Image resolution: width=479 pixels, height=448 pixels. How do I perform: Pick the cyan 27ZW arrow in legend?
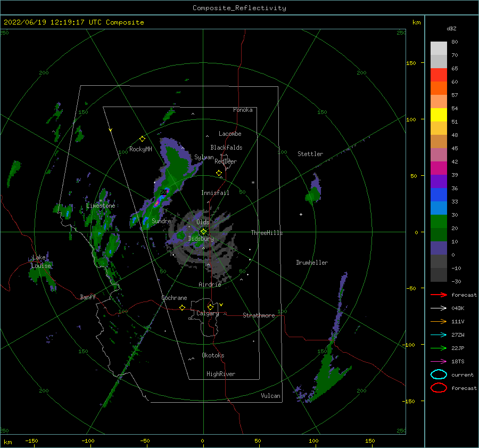tap(439, 335)
